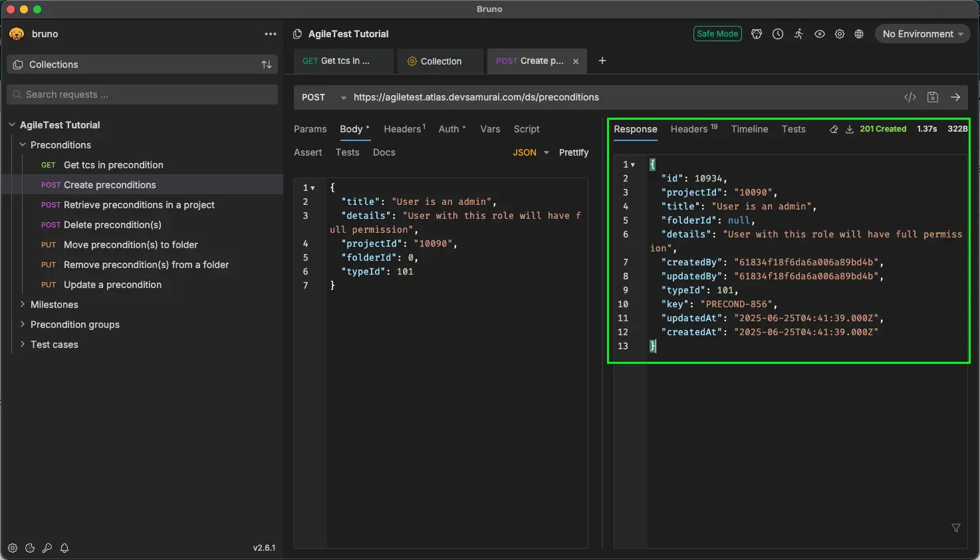Switch to the Headers response tab
Viewport: 980px width, 560px height.
pos(689,129)
